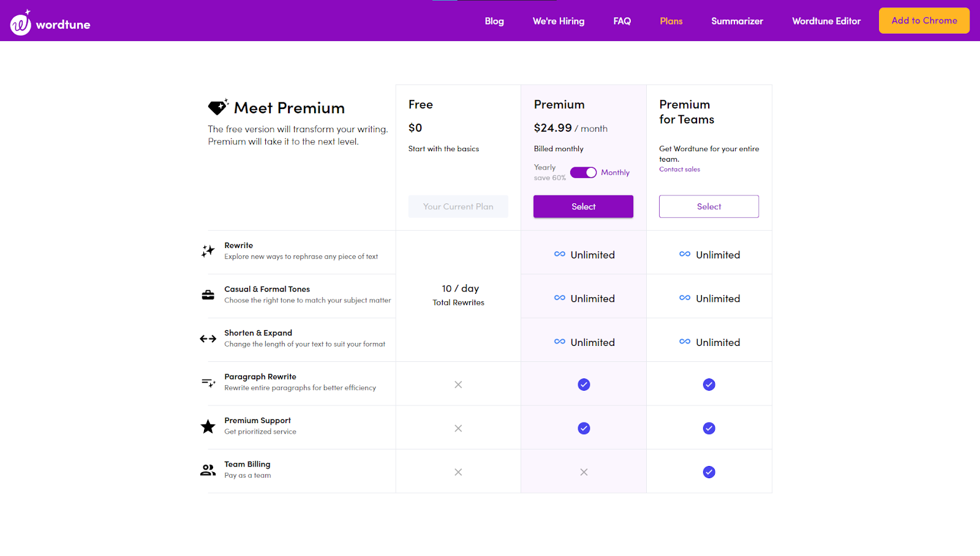The height and width of the screenshot is (556, 980).
Task: Click the Start with the basics text
Action: pos(444,149)
